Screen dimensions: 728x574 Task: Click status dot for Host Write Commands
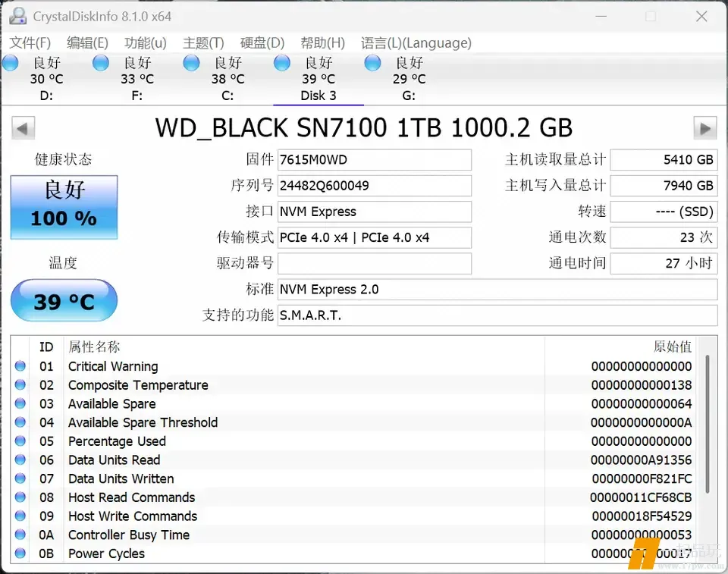20,516
